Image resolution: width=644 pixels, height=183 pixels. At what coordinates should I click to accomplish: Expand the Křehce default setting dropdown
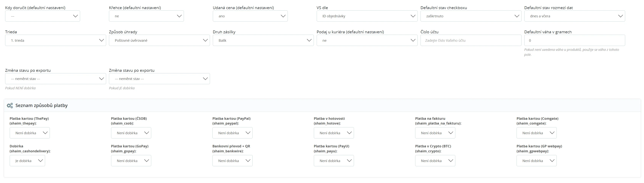coord(146,16)
